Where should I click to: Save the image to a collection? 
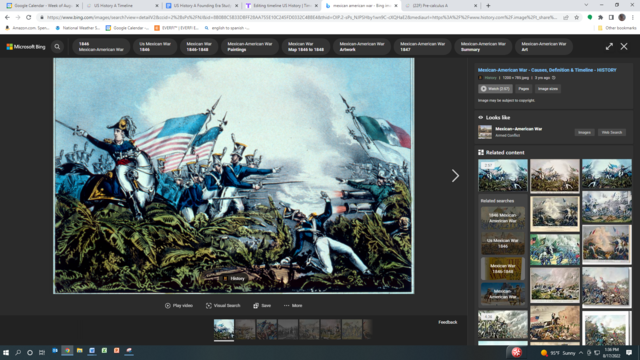[262, 305]
